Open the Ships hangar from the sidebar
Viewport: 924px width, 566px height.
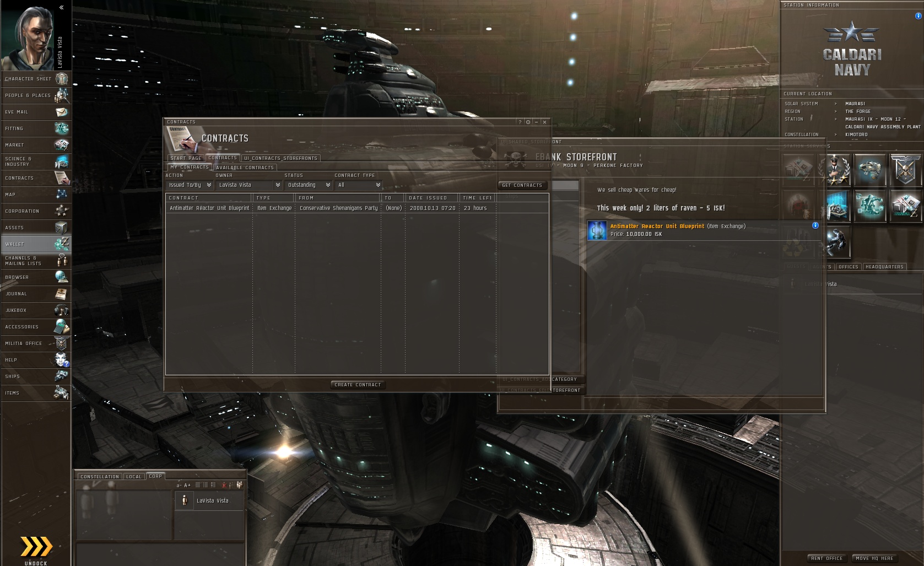pyautogui.click(x=36, y=376)
